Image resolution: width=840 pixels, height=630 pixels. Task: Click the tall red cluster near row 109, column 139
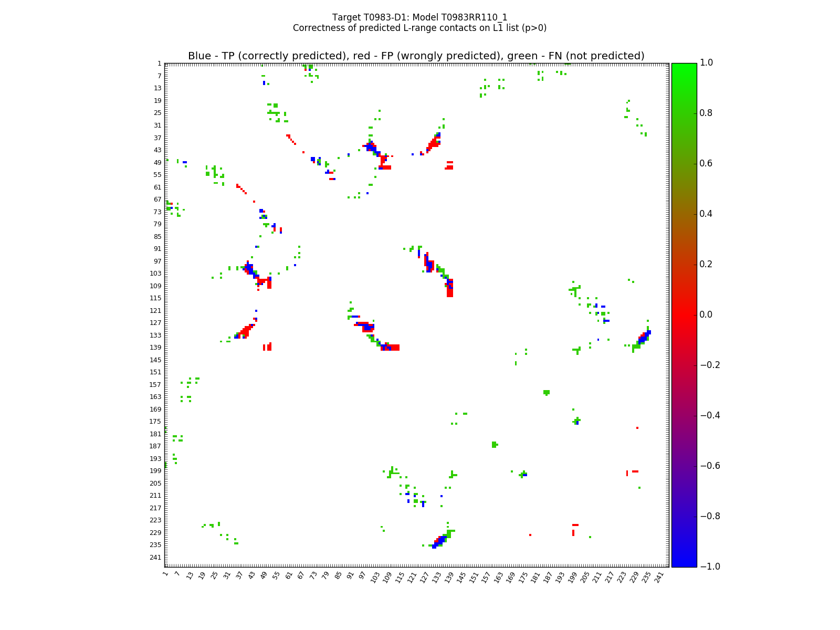450,288
